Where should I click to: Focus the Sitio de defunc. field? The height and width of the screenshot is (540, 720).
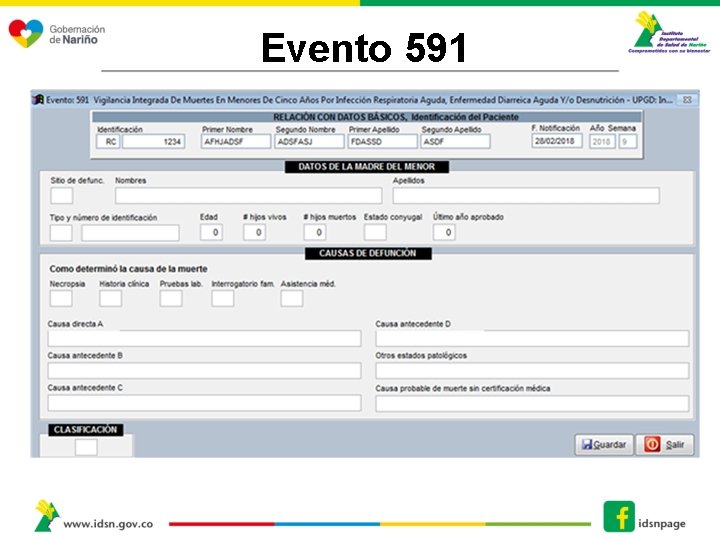[62, 196]
